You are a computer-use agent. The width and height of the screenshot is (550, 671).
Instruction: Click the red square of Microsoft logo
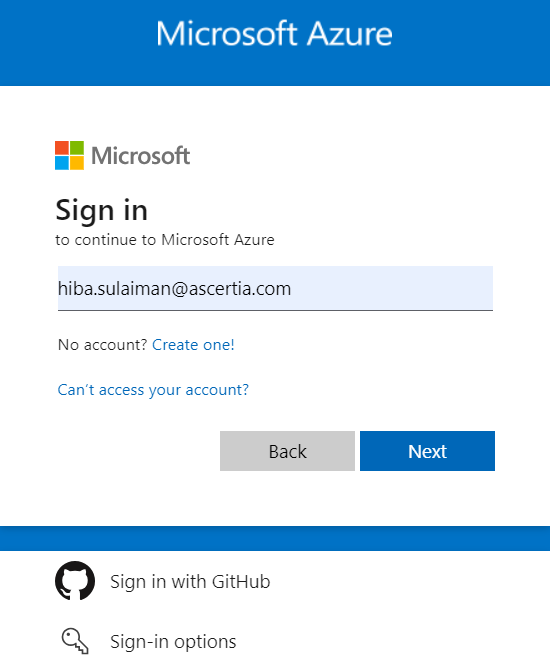tap(62, 148)
